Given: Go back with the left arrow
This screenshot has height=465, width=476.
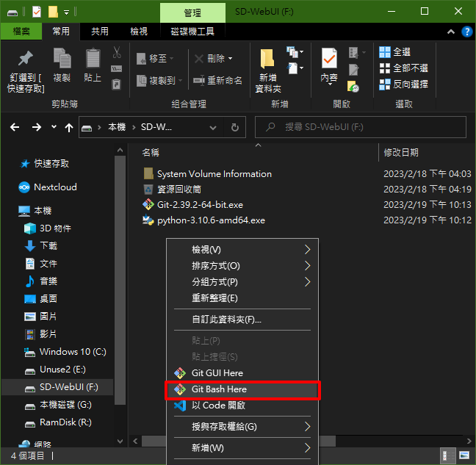Looking at the screenshot, I should point(15,127).
